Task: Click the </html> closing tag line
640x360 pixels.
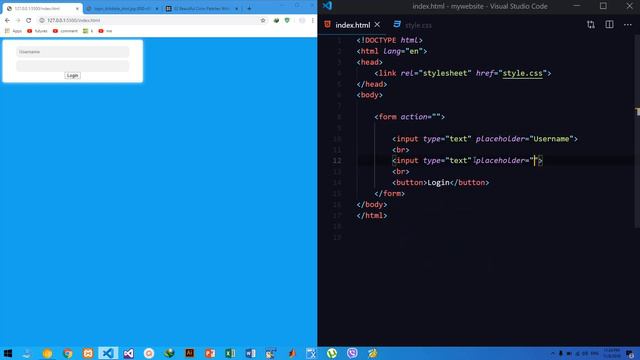Action: [x=371, y=216]
